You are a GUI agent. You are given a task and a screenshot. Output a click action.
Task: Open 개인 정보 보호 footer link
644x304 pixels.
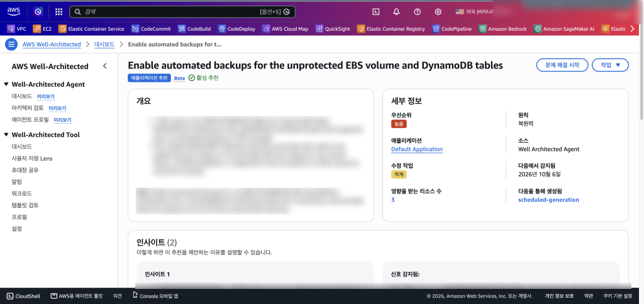[559, 296]
